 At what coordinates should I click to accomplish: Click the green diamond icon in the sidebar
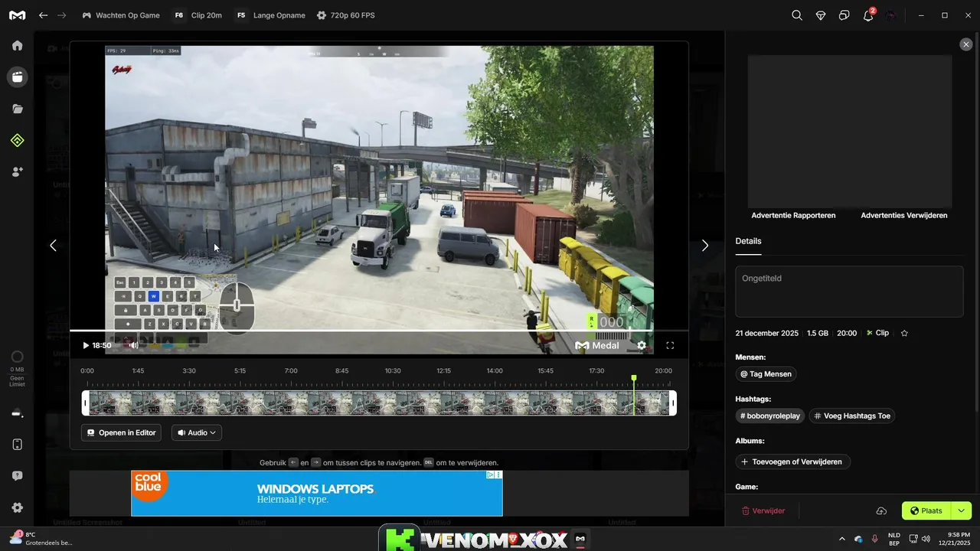pos(17,140)
